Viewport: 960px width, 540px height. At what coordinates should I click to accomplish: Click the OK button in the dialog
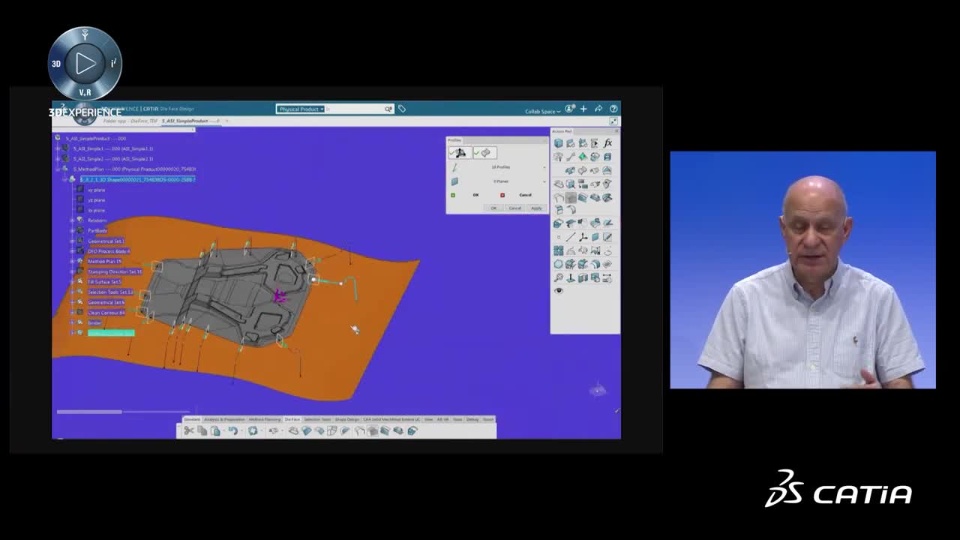click(x=493, y=208)
